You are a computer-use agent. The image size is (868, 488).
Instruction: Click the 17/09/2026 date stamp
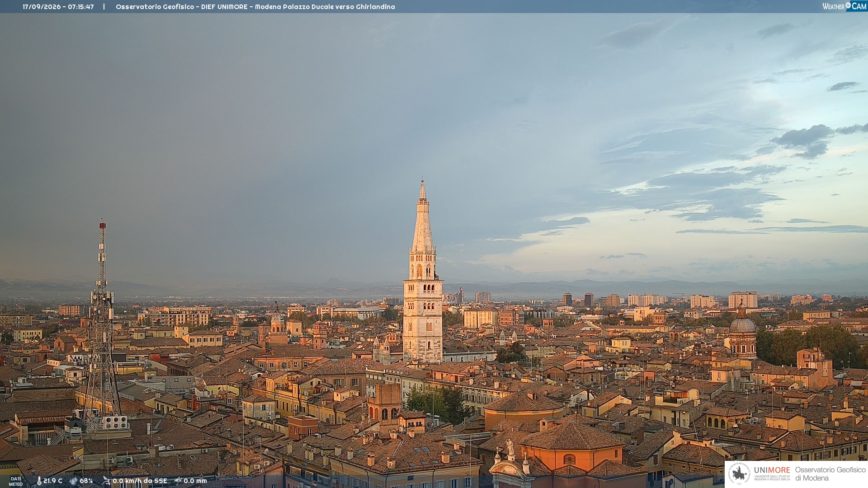42,7
